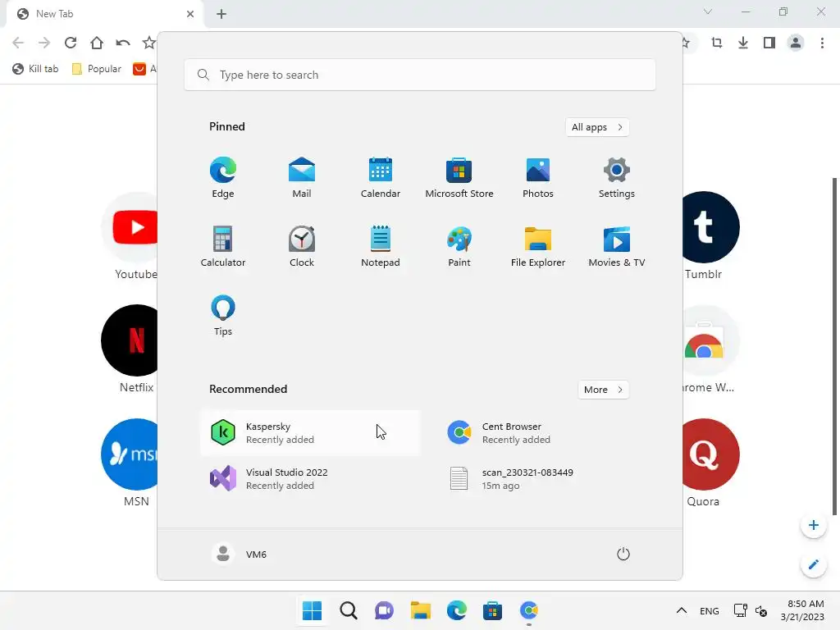Open taskbar Search magnifier
The width and height of the screenshot is (840, 630).
(348, 610)
